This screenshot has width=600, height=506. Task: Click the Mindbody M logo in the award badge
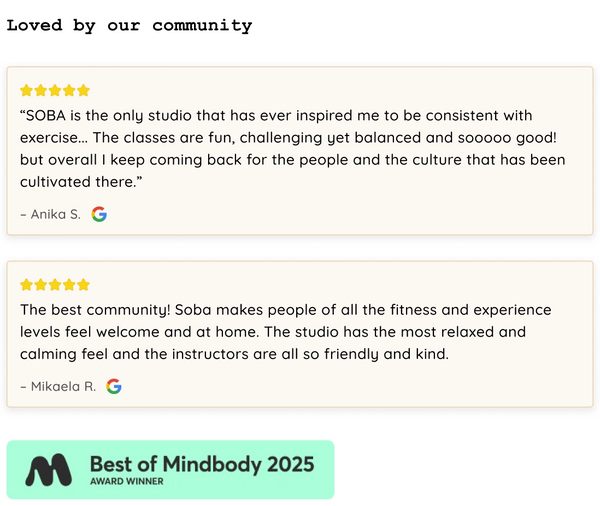48,469
